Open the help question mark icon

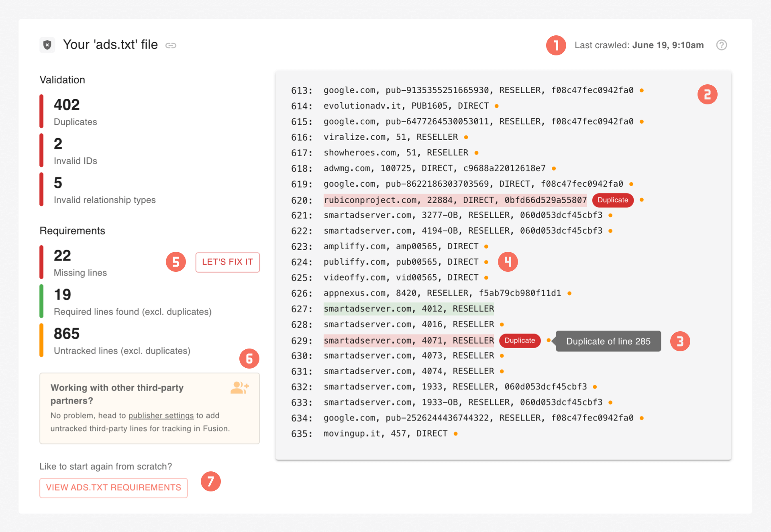point(721,45)
